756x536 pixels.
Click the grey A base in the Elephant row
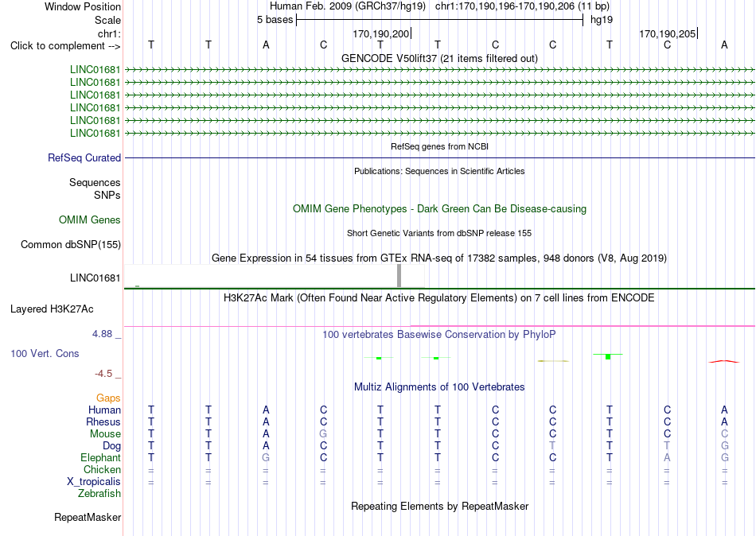point(667,457)
